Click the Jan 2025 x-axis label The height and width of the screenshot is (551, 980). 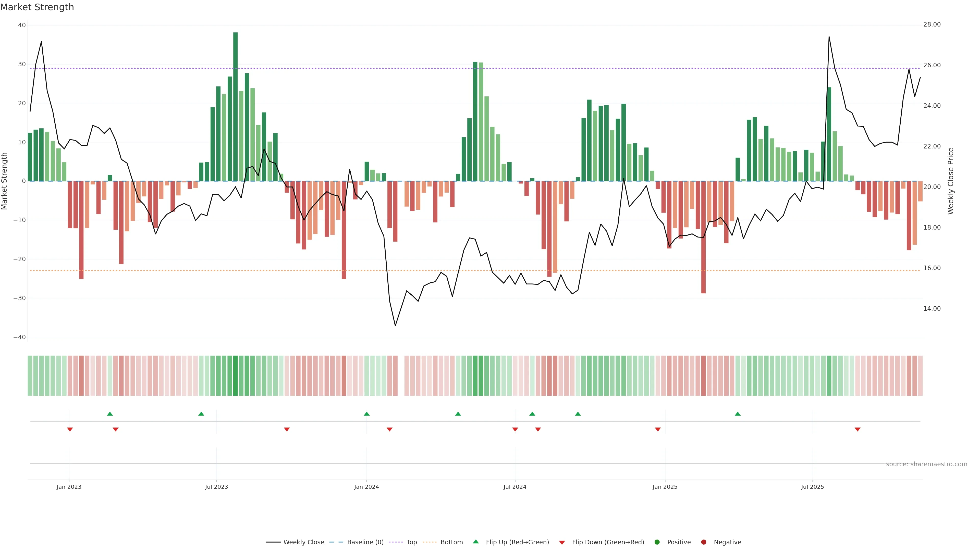click(665, 487)
